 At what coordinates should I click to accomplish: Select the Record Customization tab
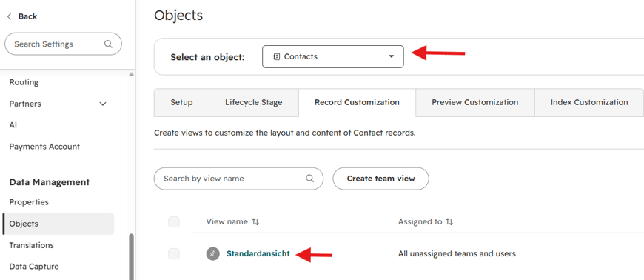pyautogui.click(x=357, y=102)
